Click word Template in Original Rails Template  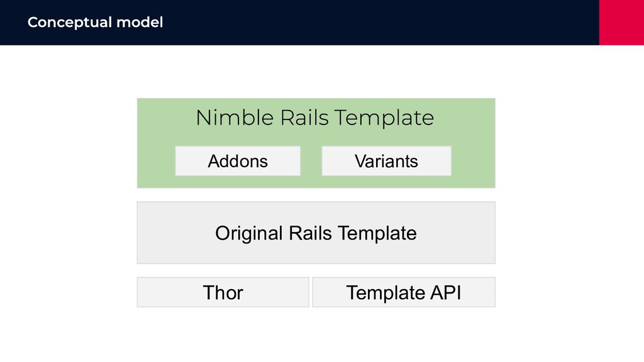377,234
